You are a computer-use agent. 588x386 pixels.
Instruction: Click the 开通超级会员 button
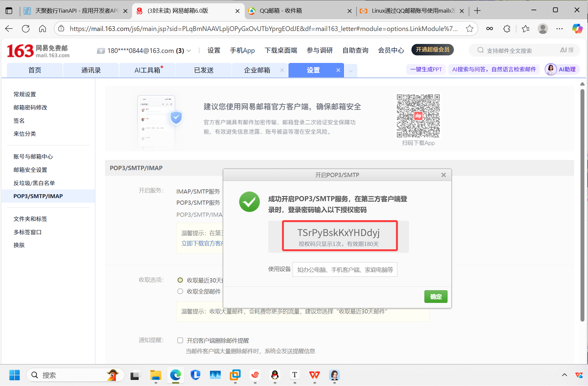pos(432,50)
